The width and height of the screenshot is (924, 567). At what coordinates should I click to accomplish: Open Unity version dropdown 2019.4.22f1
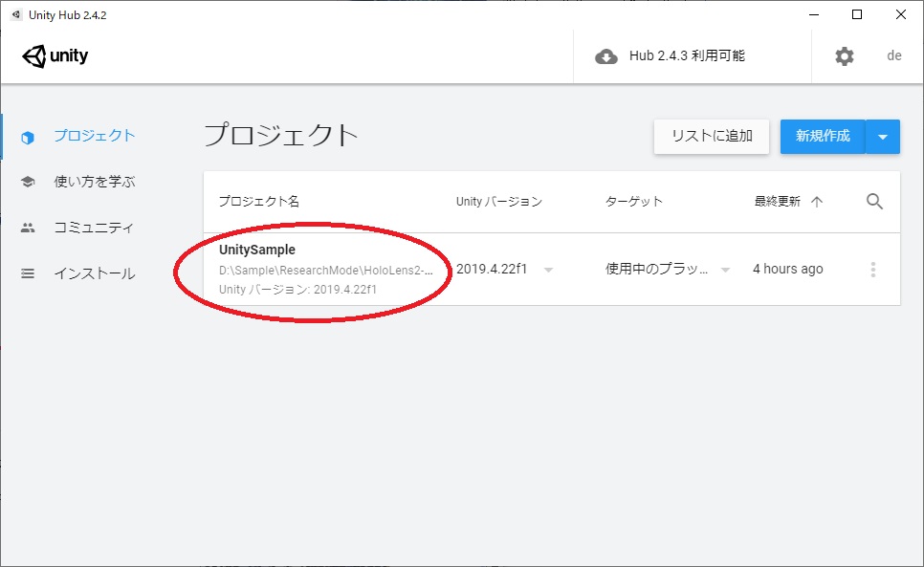(504, 269)
